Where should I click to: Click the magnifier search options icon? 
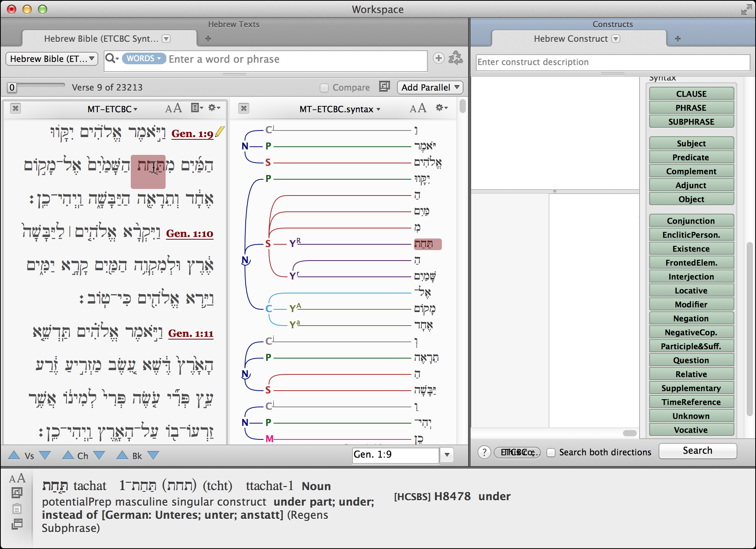point(112,58)
